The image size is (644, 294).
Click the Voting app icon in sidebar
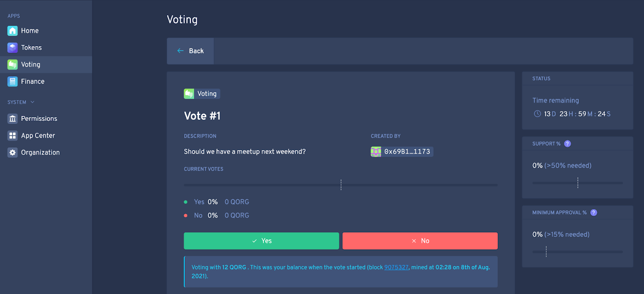pos(12,64)
